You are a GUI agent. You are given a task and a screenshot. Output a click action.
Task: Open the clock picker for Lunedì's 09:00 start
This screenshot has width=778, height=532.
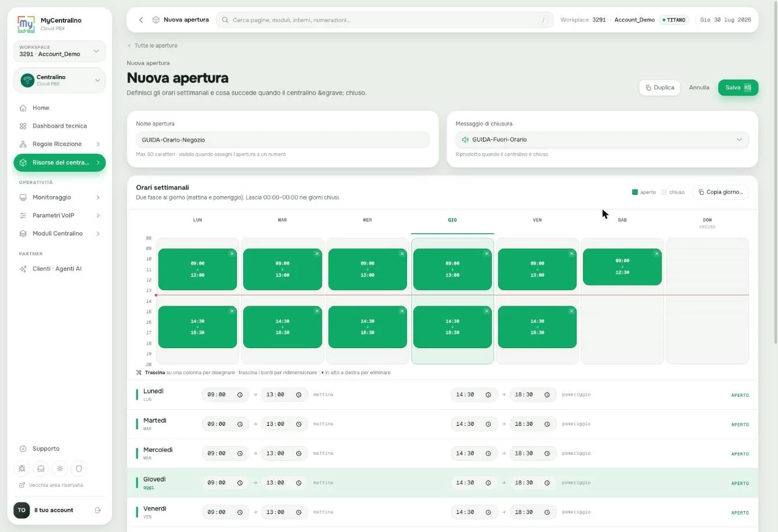point(240,395)
